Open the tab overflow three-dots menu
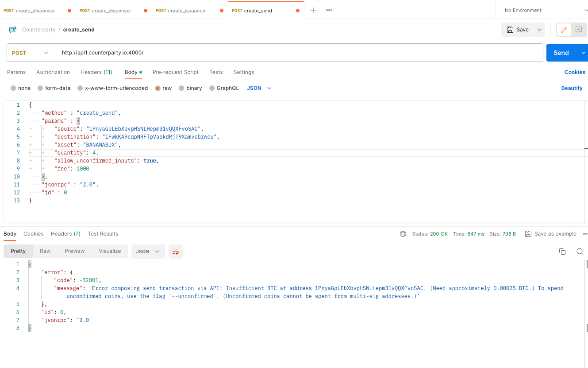 [329, 10]
